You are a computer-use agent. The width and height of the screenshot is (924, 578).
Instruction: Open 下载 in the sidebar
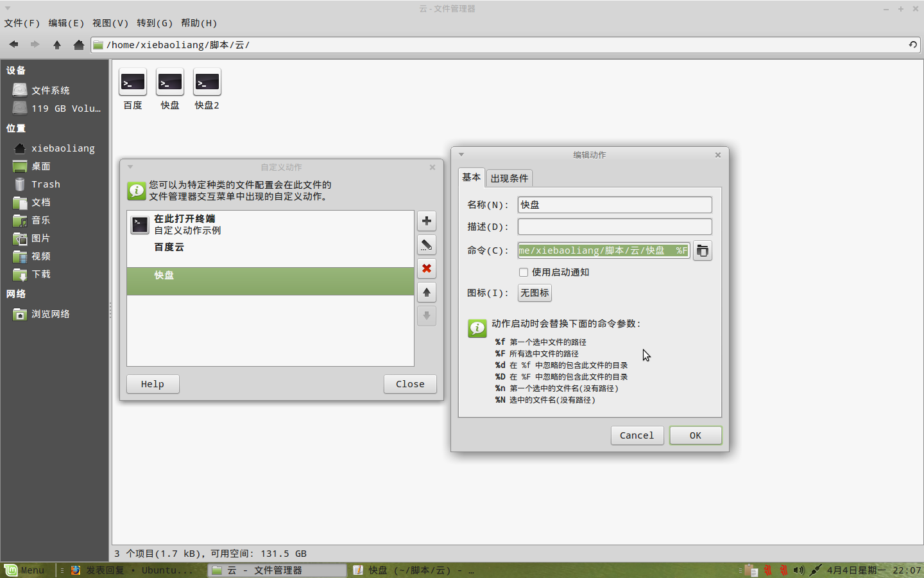(x=32, y=274)
